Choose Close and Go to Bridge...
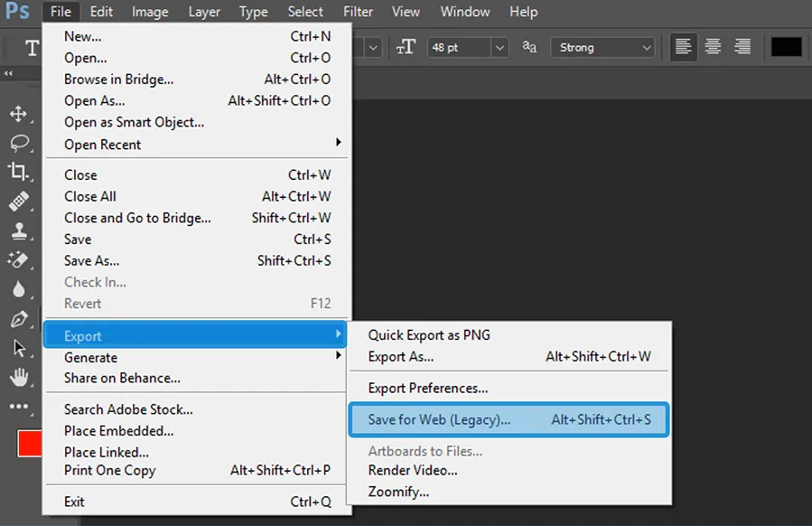Image resolution: width=812 pixels, height=526 pixels. (x=197, y=218)
